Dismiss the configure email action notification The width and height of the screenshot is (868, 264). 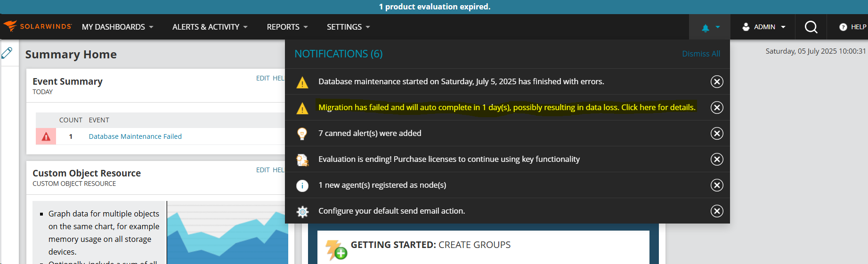click(717, 211)
